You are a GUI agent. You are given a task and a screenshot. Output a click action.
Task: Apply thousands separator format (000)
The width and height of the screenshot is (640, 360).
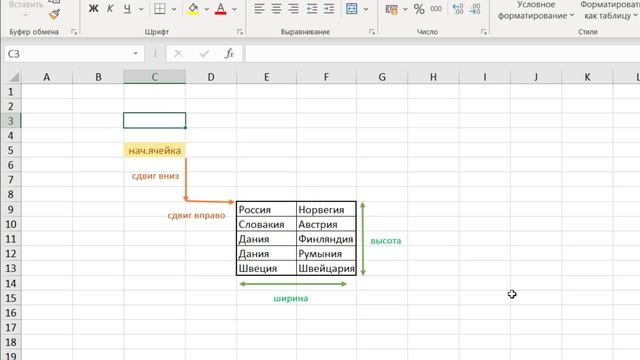pyautogui.click(x=436, y=9)
